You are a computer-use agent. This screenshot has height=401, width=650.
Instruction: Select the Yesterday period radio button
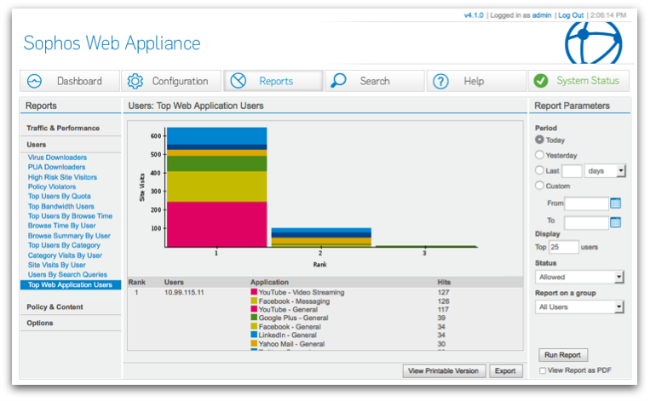539,155
